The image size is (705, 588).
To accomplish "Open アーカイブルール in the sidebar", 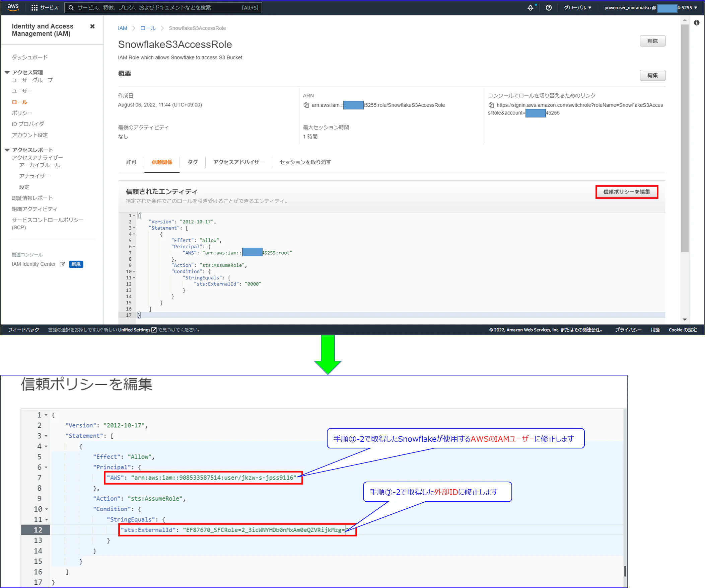I will [x=40, y=165].
